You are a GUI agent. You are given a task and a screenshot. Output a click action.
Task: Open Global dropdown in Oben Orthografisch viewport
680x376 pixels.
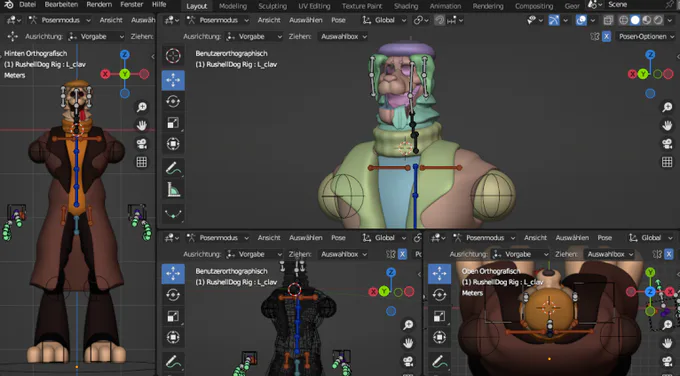click(651, 238)
